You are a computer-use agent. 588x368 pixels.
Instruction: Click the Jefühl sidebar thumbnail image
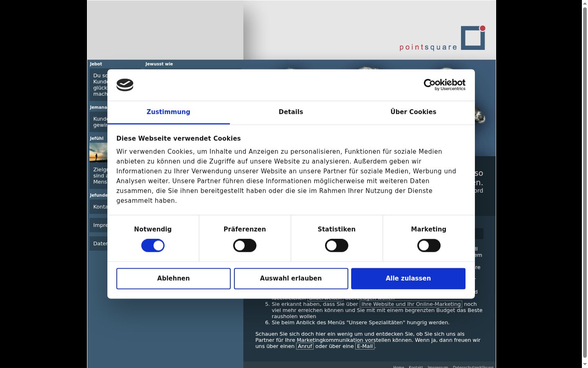98,153
